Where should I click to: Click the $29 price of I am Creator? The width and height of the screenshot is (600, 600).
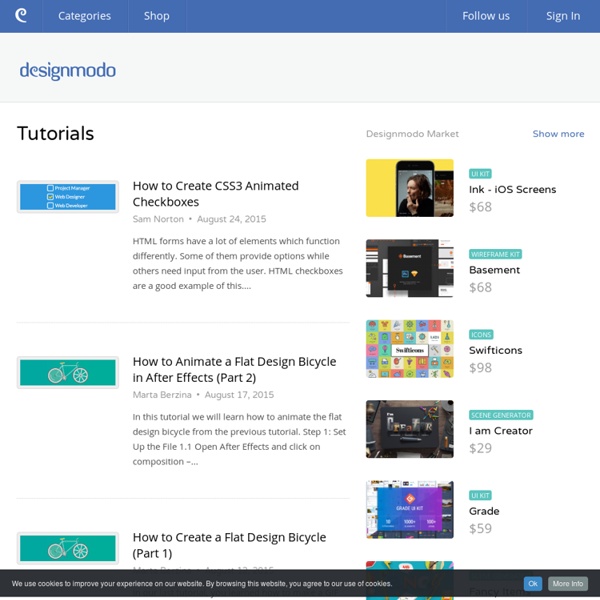(480, 448)
